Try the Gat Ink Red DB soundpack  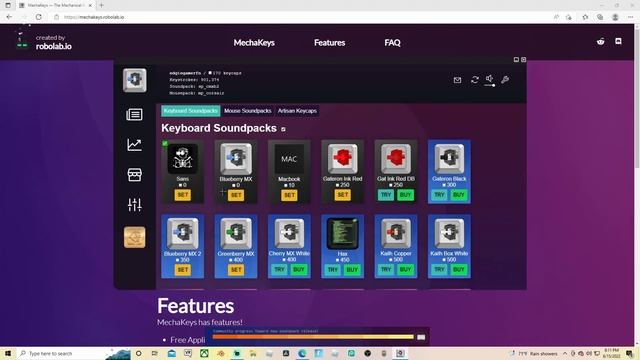click(x=386, y=195)
